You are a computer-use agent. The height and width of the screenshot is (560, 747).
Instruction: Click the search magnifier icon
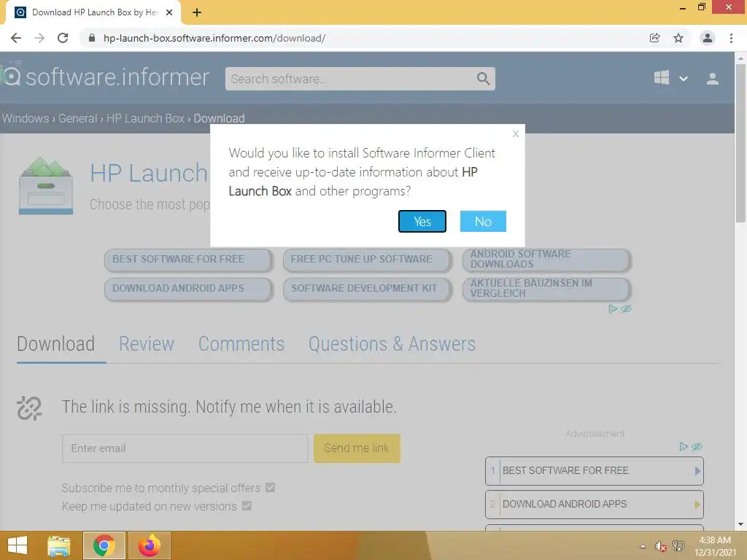click(x=483, y=79)
